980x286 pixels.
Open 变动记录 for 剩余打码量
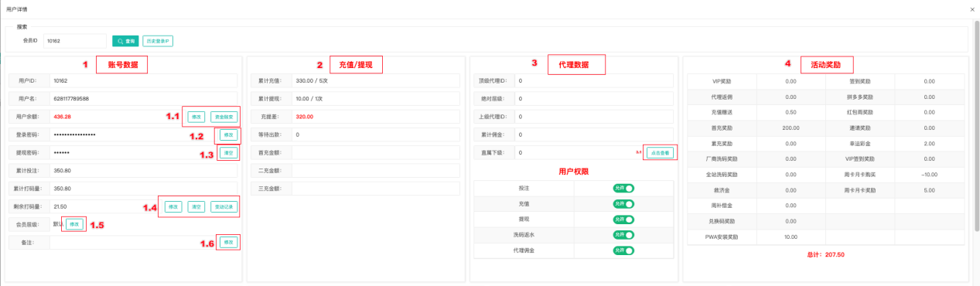[x=224, y=206]
